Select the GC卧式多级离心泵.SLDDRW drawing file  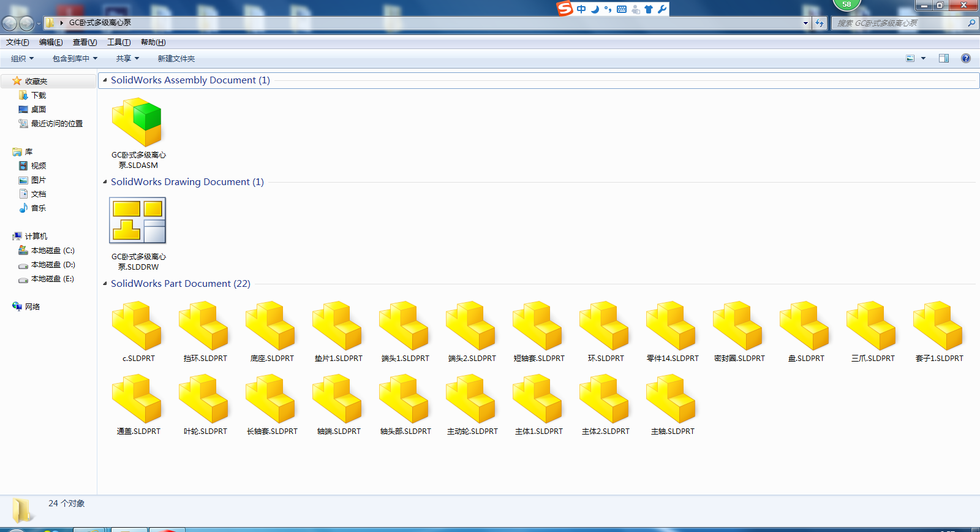coord(138,234)
